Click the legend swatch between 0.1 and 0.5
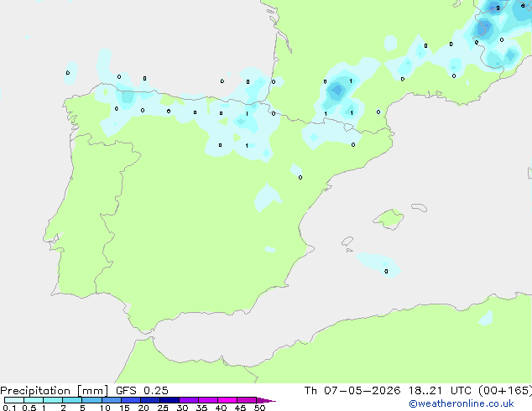This screenshot has width=532, height=411. coord(14,400)
